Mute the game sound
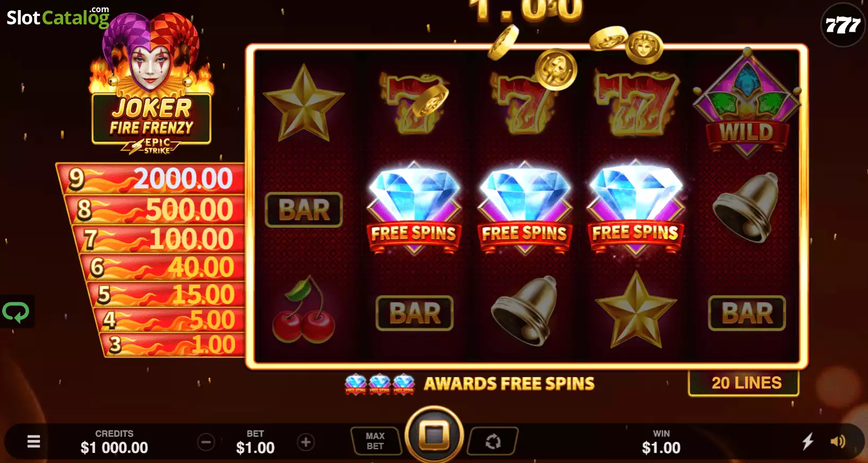This screenshot has width=868, height=463. [x=838, y=441]
